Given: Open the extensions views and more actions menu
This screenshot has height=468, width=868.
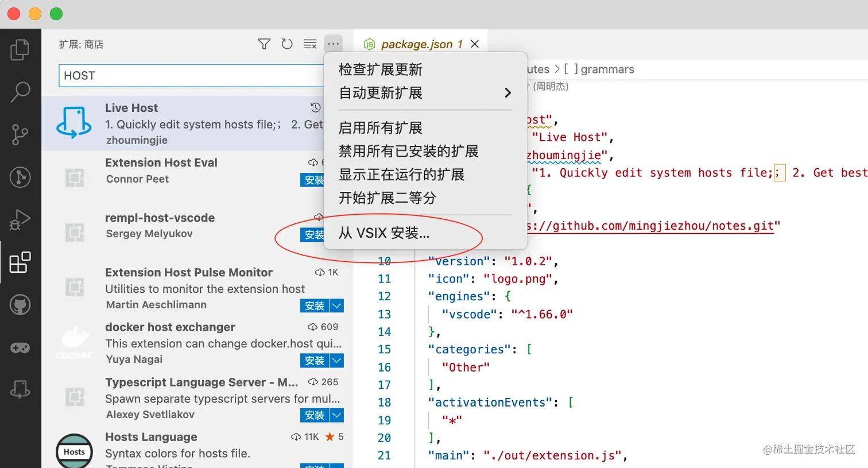Looking at the screenshot, I should click(333, 44).
